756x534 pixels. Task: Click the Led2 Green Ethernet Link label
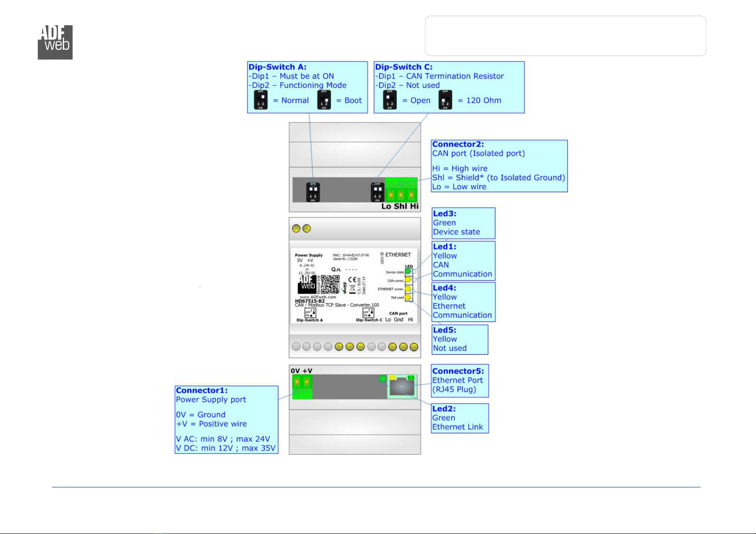pyautogui.click(x=460, y=418)
